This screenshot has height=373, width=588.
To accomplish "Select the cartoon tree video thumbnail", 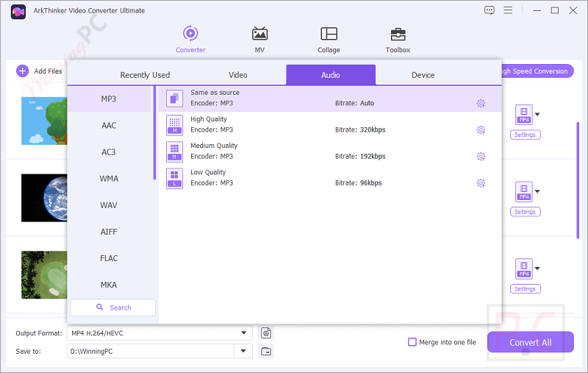I will 44,121.
